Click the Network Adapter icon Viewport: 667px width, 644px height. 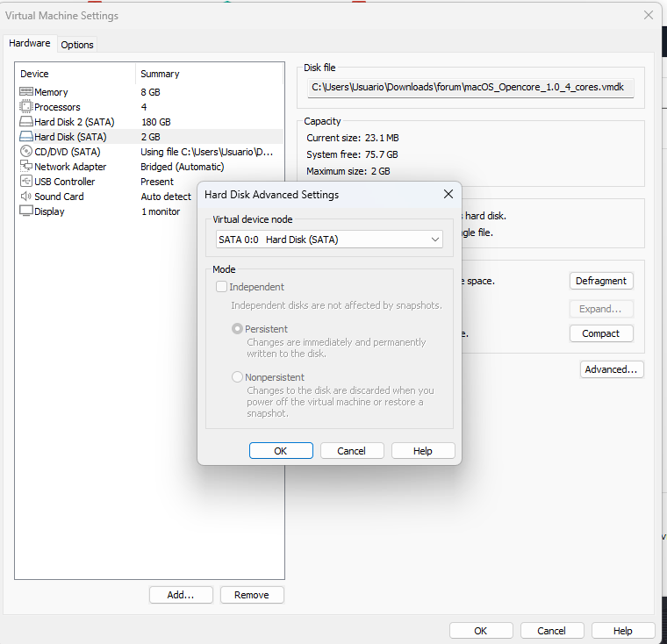click(x=26, y=167)
